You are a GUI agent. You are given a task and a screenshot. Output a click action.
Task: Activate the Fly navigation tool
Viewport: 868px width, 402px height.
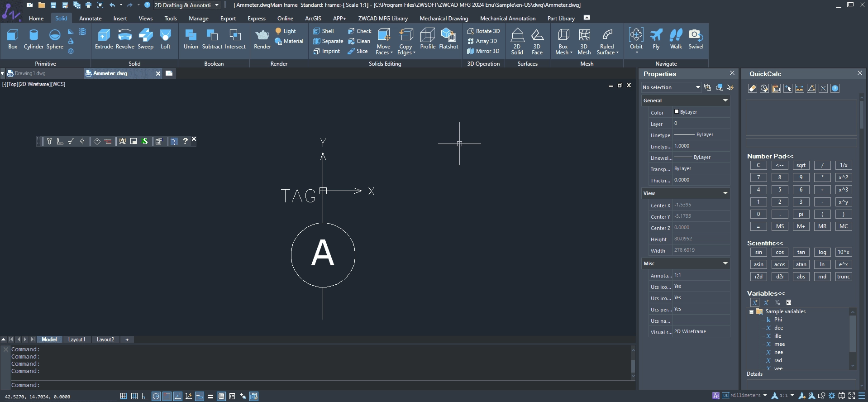(656, 39)
